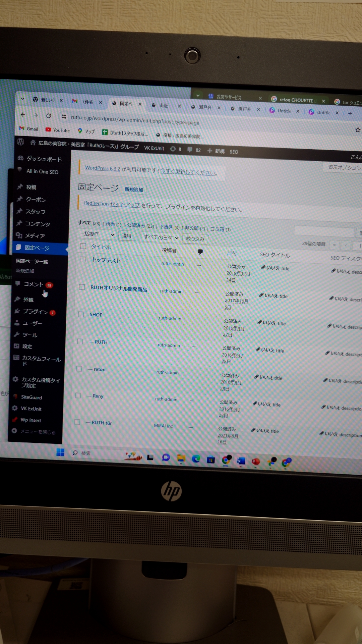Open the chat app icon on the taskbar
Image resolution: width=362 pixels, height=644 pixels.
pyautogui.click(x=166, y=458)
